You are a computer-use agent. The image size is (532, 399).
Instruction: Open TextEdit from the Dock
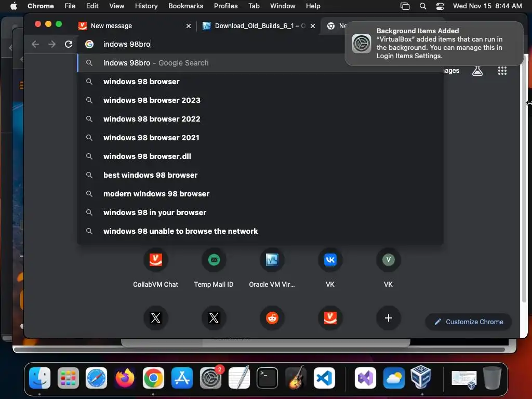click(x=239, y=378)
